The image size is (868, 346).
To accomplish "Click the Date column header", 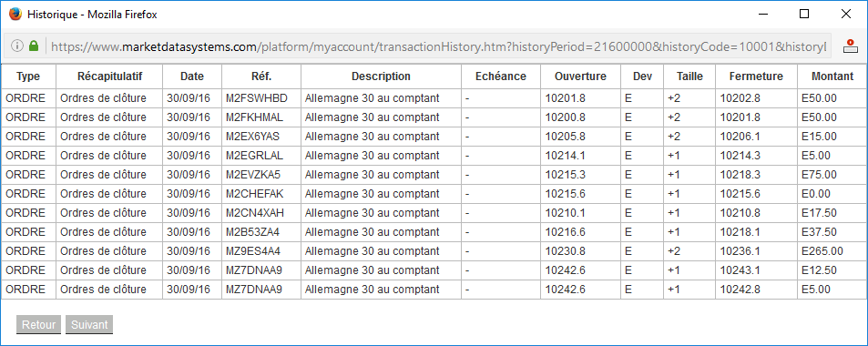I will (x=192, y=76).
